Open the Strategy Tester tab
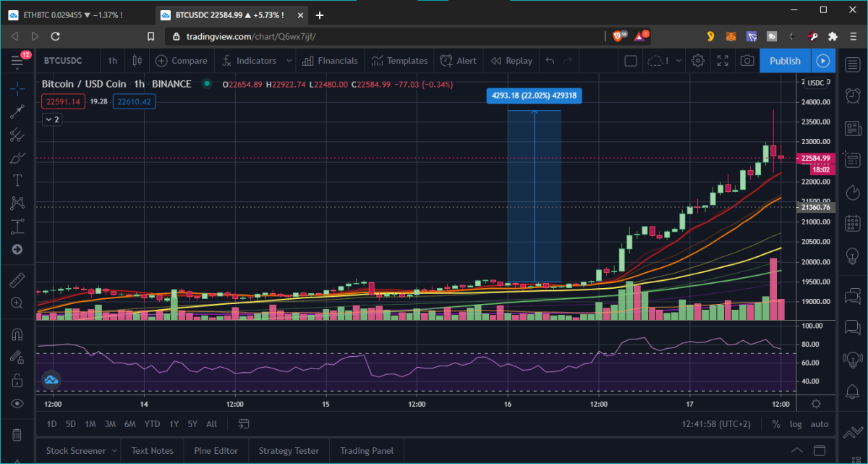The width and height of the screenshot is (868, 464). 289,450
